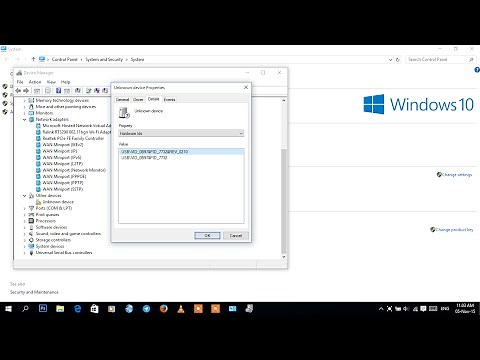Click the Storage controllers category icon
This screenshot has width=480, height=360.
pos(31,240)
